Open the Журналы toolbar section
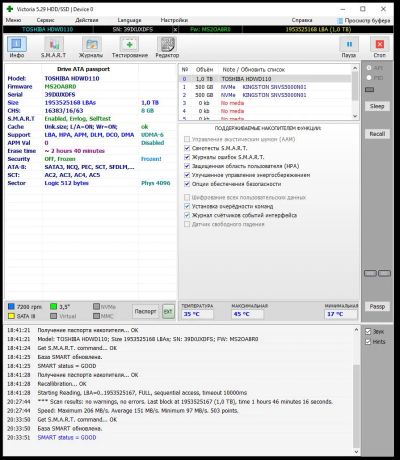 coord(91,48)
